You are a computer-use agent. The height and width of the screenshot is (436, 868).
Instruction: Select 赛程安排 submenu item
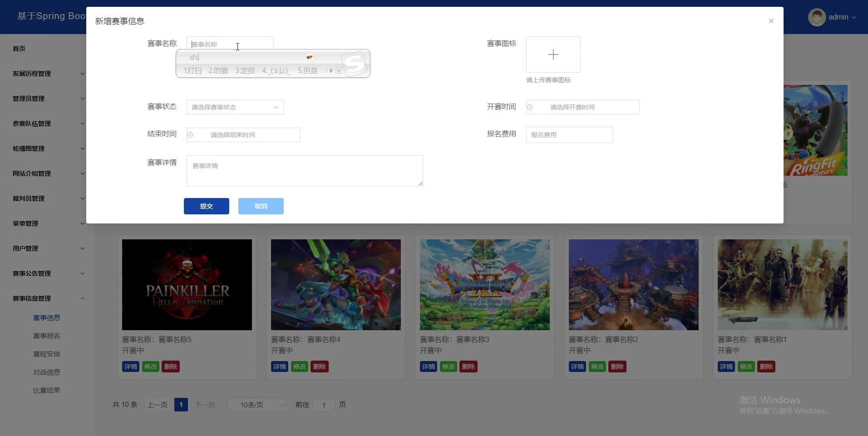tap(47, 354)
